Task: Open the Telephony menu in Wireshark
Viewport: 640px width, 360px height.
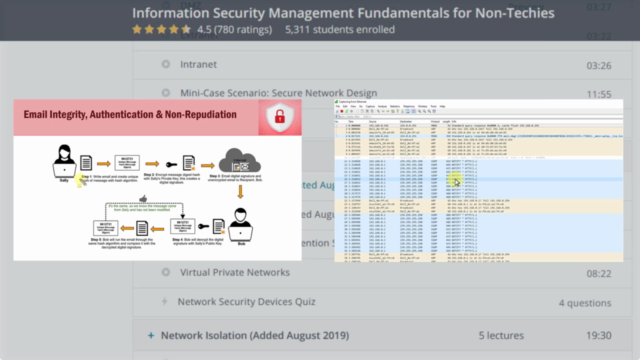Action: (x=409, y=106)
